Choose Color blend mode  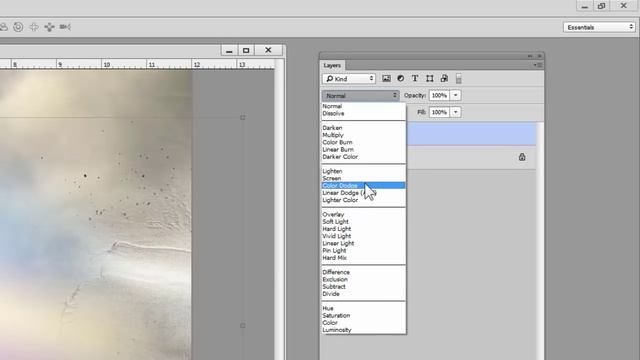coord(364,323)
